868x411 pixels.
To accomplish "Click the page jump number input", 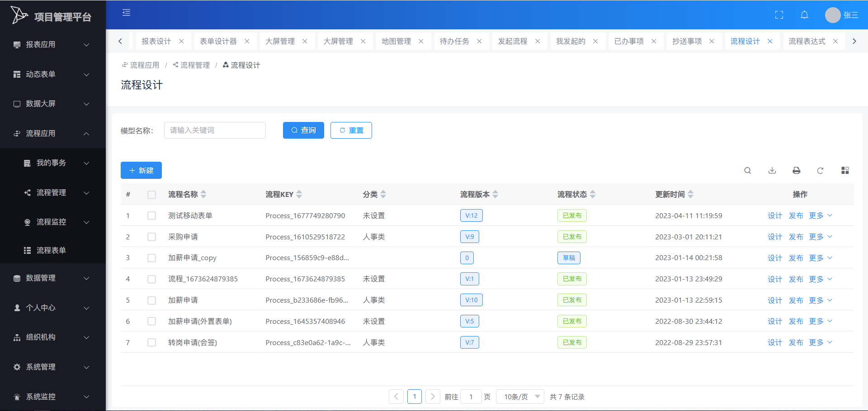I will tap(471, 397).
